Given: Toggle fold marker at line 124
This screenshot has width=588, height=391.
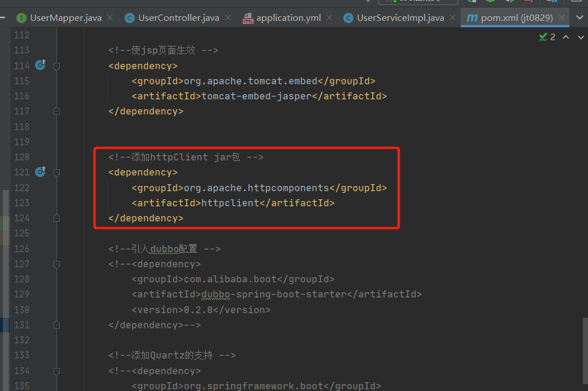Looking at the screenshot, I should [56, 218].
